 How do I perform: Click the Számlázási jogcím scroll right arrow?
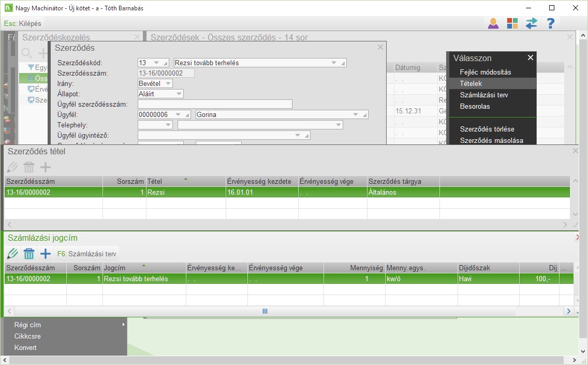pos(568,311)
